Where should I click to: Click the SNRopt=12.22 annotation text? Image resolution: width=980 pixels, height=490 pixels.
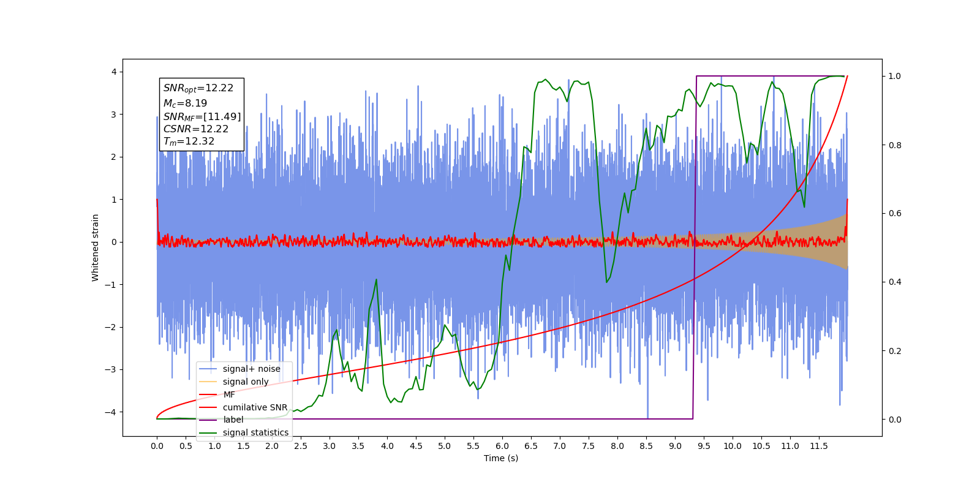[198, 88]
